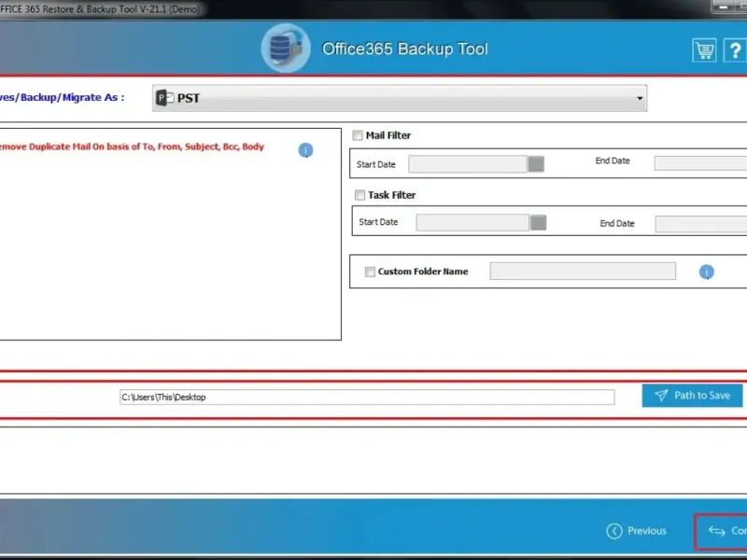Enable the Mail Filter checkbox

tap(358, 135)
